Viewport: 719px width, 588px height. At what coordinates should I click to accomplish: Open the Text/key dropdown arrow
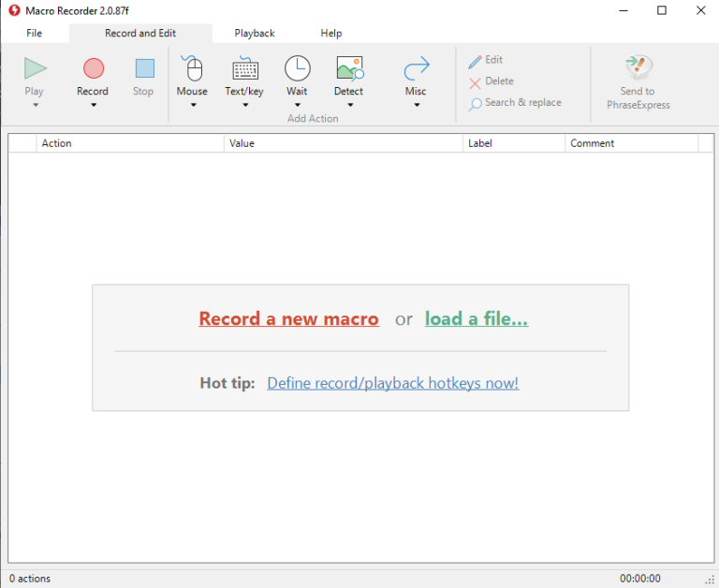pyautogui.click(x=245, y=105)
